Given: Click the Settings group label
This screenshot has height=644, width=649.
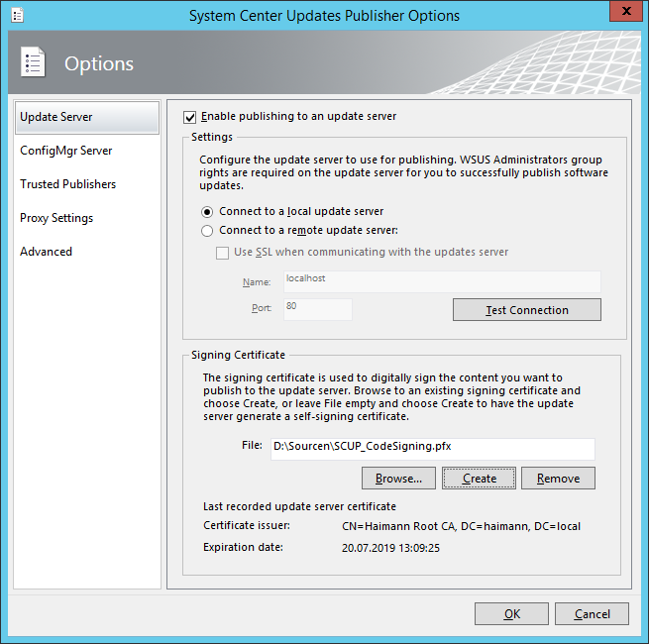Looking at the screenshot, I should pos(212,137).
